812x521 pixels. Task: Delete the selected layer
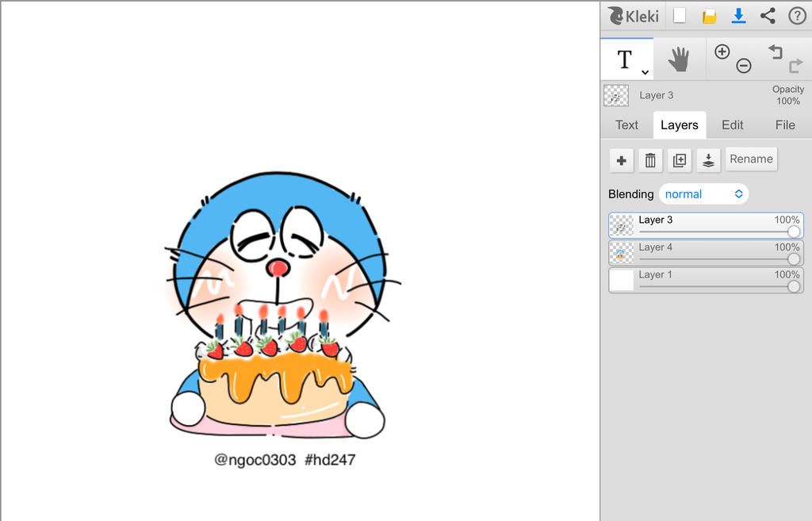click(x=650, y=160)
